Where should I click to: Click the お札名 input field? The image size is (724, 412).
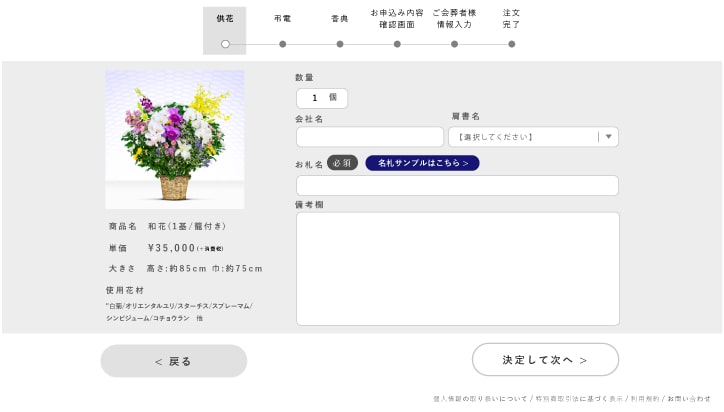click(x=457, y=186)
